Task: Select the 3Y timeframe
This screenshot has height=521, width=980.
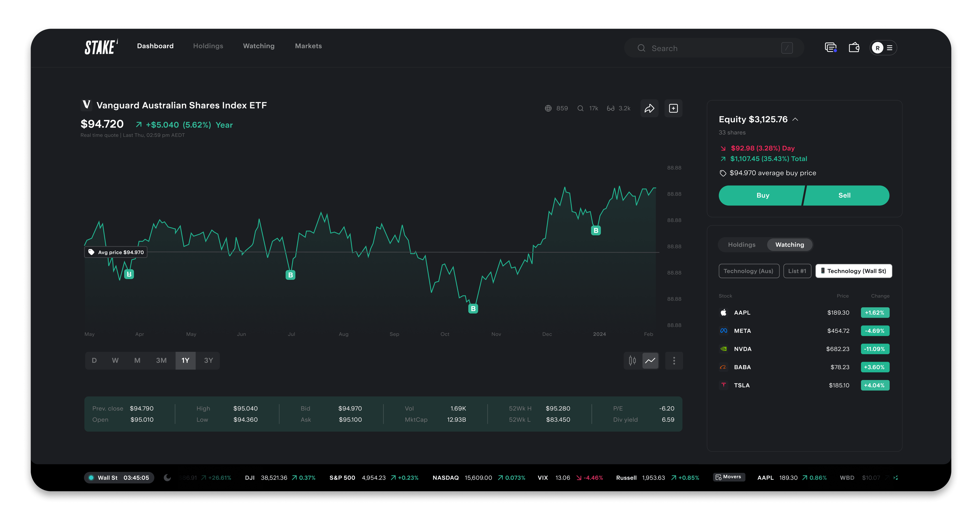Action: 208,360
